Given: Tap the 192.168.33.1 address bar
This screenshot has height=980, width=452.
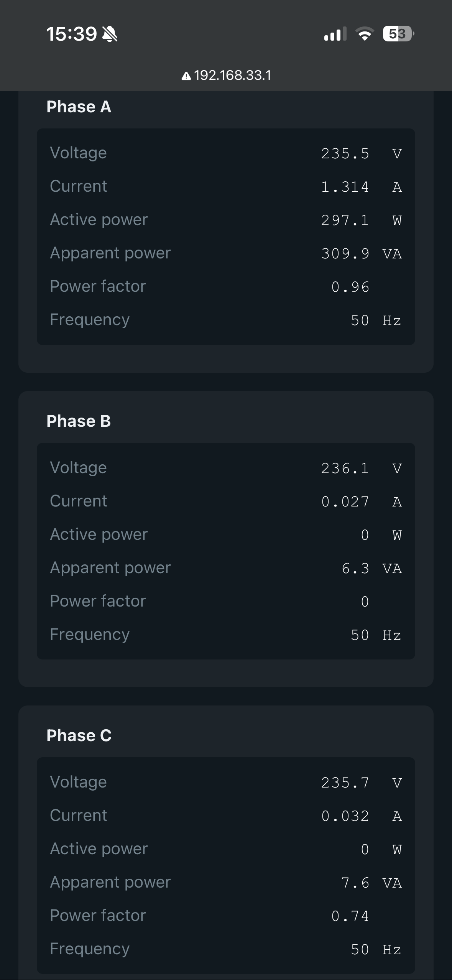Looking at the screenshot, I should tap(232, 75).
